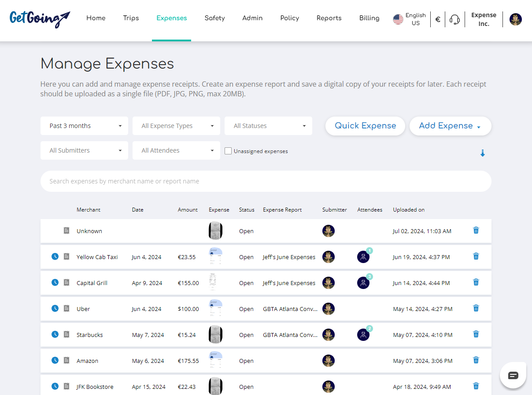This screenshot has width=532, height=395.
Task: Open the Past 3 months filter
Action: (84, 126)
